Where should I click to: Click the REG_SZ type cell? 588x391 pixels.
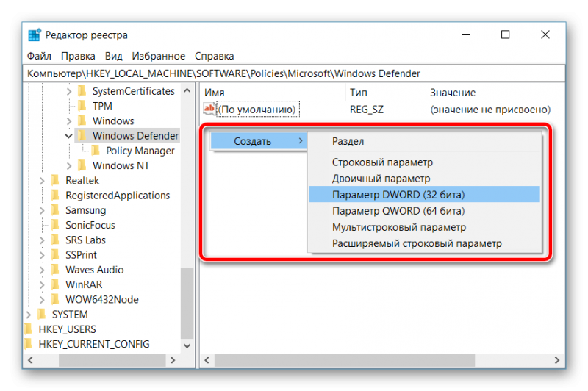367,110
